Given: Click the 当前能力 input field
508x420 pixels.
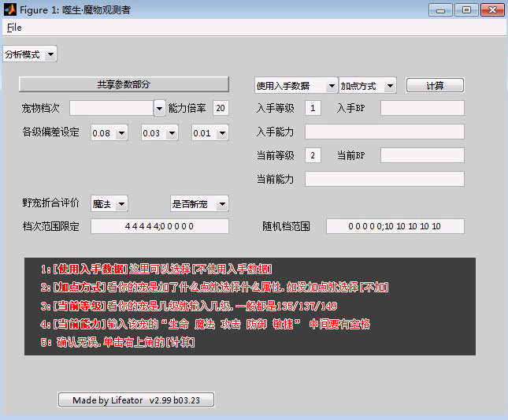Looking at the screenshot, I should click(384, 179).
